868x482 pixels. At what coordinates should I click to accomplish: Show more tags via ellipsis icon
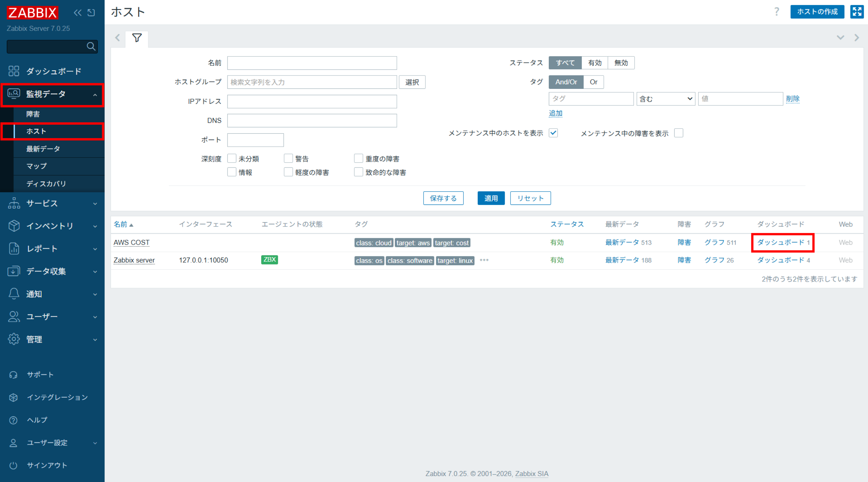point(484,260)
